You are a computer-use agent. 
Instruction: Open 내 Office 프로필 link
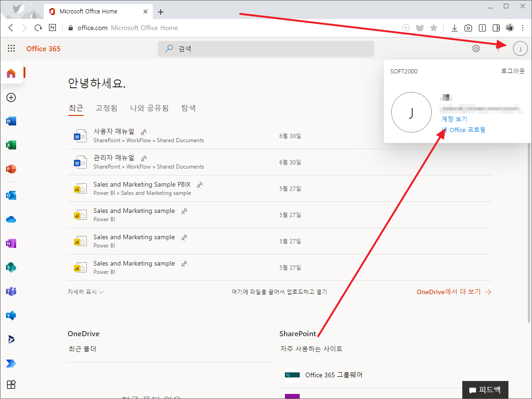[464, 130]
